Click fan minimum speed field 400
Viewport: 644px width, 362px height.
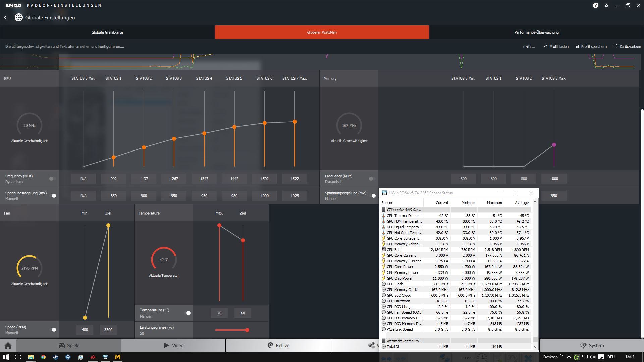click(x=85, y=330)
